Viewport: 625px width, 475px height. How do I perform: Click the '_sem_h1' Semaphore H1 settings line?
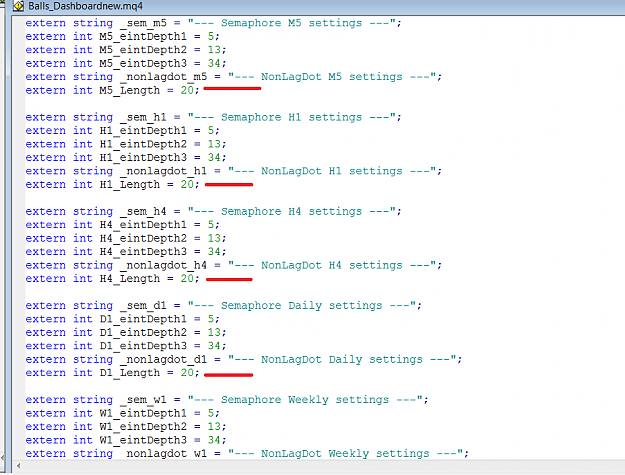click(x=214, y=117)
